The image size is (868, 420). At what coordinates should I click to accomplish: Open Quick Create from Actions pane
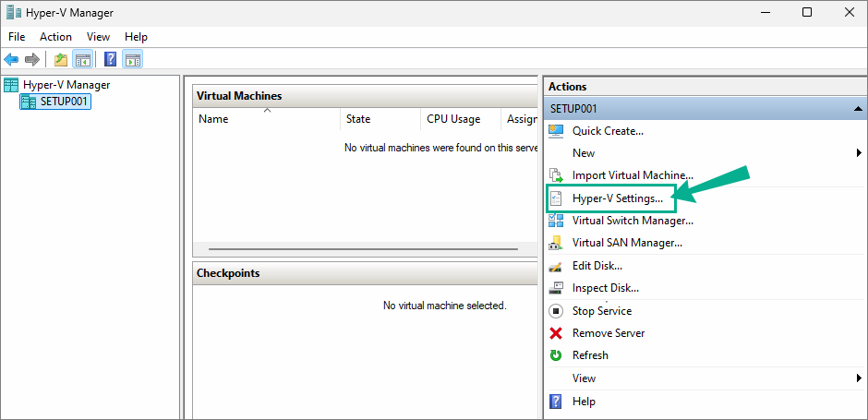point(608,131)
